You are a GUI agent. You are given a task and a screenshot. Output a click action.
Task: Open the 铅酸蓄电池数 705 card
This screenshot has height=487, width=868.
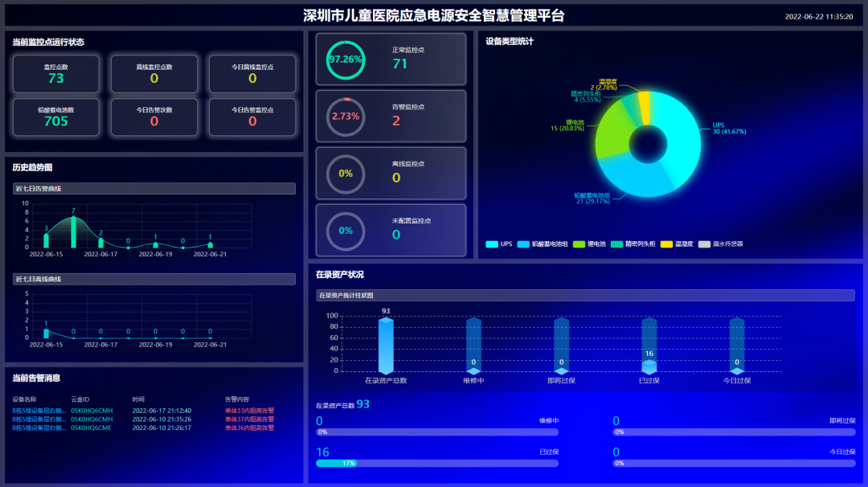coord(56,117)
